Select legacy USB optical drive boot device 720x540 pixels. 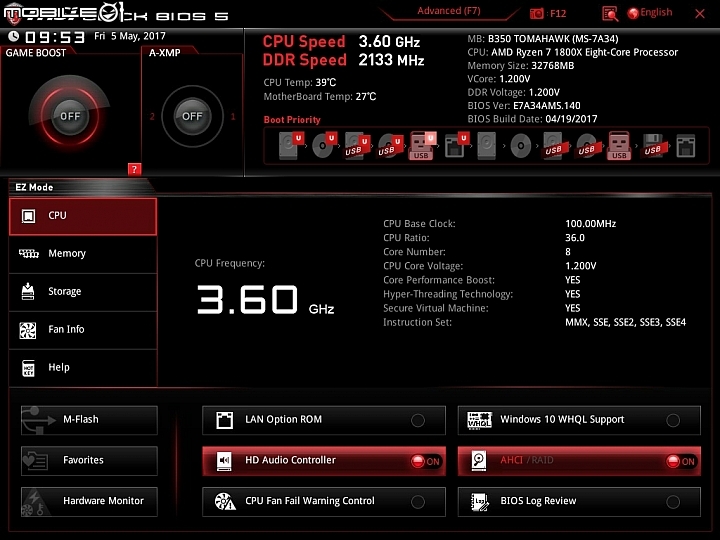(x=586, y=146)
